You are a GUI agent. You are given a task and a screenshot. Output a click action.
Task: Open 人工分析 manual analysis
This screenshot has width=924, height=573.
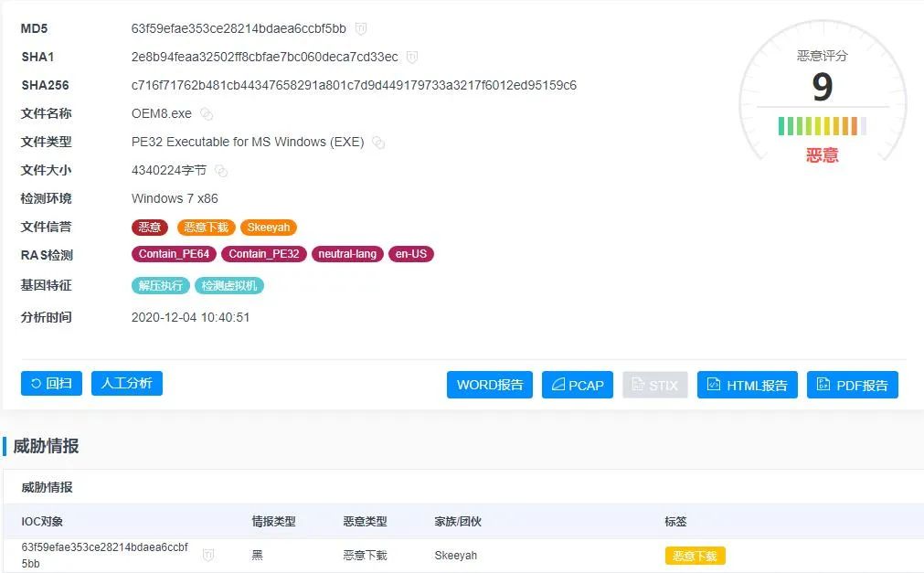[x=127, y=384]
